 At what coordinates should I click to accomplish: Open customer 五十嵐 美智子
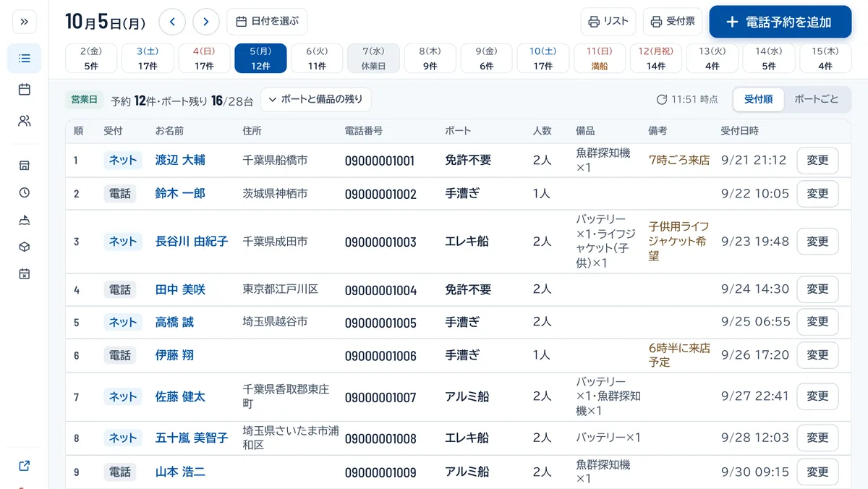pos(192,438)
